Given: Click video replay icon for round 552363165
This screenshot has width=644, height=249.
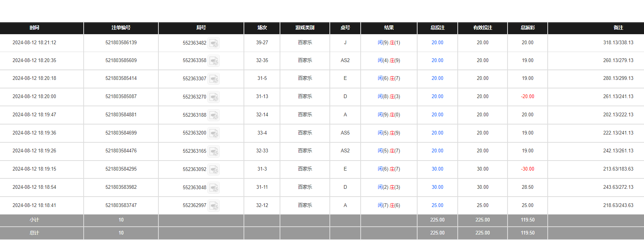Looking at the screenshot, I should click(x=214, y=151).
